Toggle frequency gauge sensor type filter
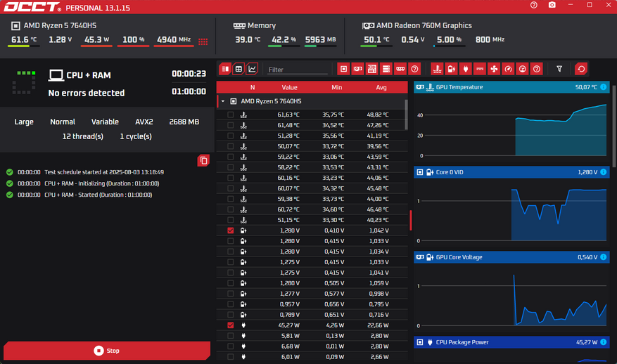Image resolution: width=617 pixels, height=364 pixels. click(508, 69)
